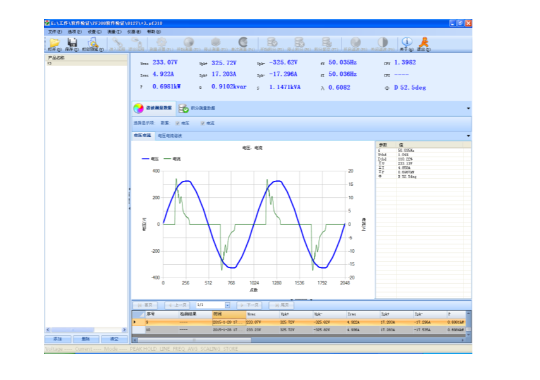Screen dimensions: 540x380
Task: Switch to the 电压电流谐波 harmonics sub-tab
Action: click(x=170, y=136)
